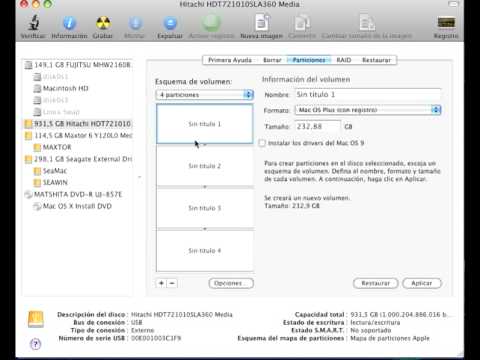Select the Sin título 3 partition block
The width and height of the screenshot is (480, 360).
pyautogui.click(x=205, y=208)
